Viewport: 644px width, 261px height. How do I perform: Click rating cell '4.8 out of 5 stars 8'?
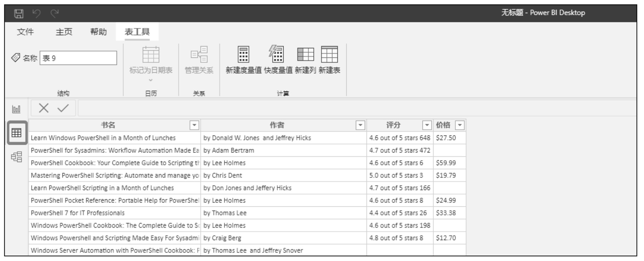[x=400, y=238]
